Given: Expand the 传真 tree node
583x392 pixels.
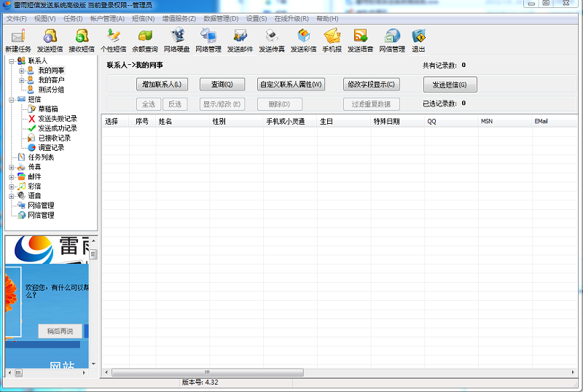Looking at the screenshot, I should click(x=12, y=168).
